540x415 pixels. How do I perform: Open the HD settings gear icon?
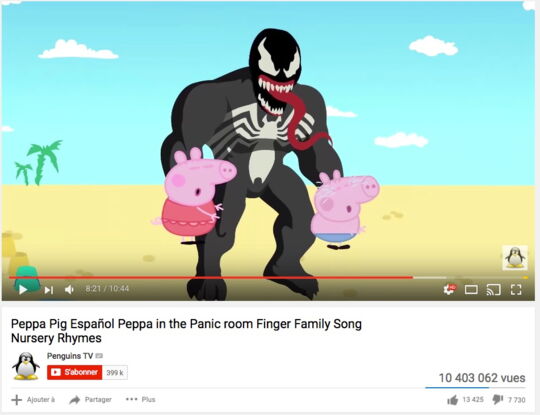tap(449, 289)
